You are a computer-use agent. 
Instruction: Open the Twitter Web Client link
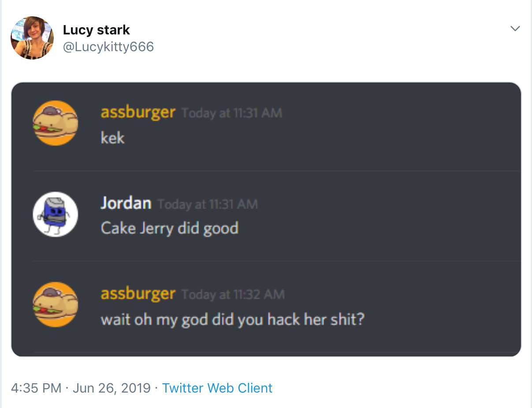point(217,388)
